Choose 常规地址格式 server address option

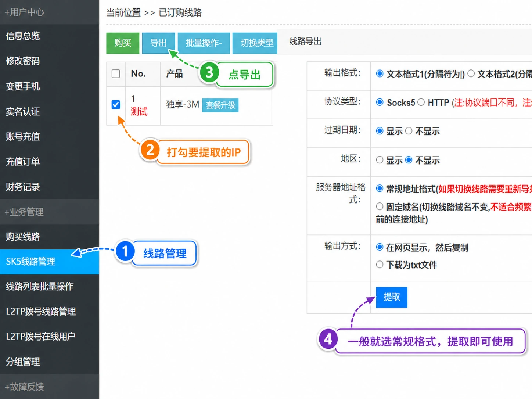pyautogui.click(x=380, y=188)
